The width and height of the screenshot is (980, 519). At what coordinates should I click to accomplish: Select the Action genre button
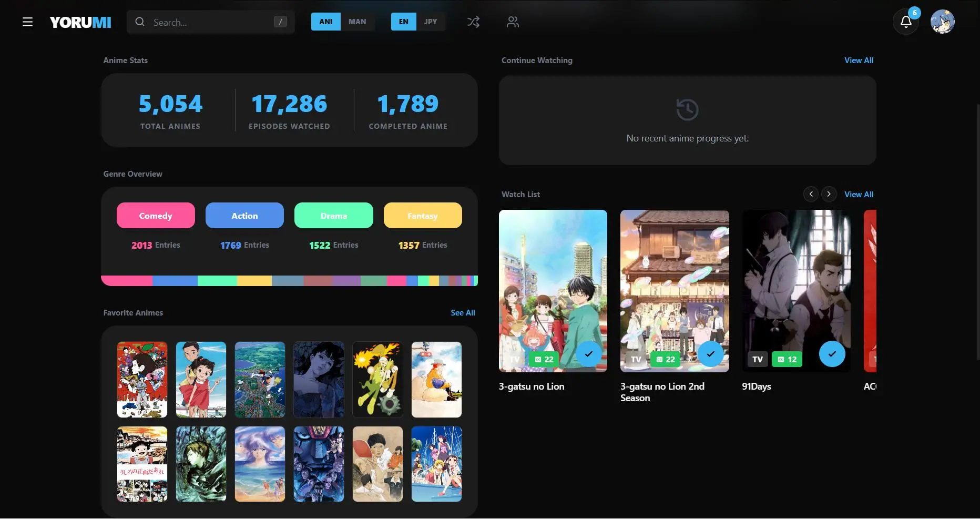244,216
